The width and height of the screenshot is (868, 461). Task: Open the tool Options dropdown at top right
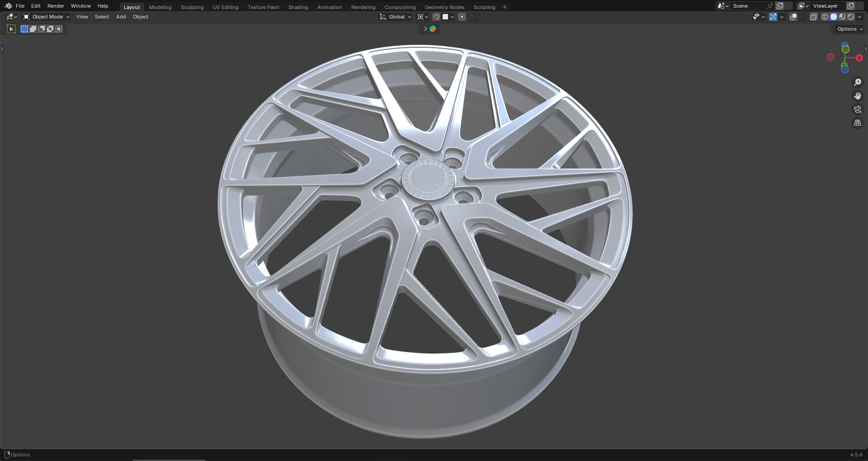coord(850,29)
